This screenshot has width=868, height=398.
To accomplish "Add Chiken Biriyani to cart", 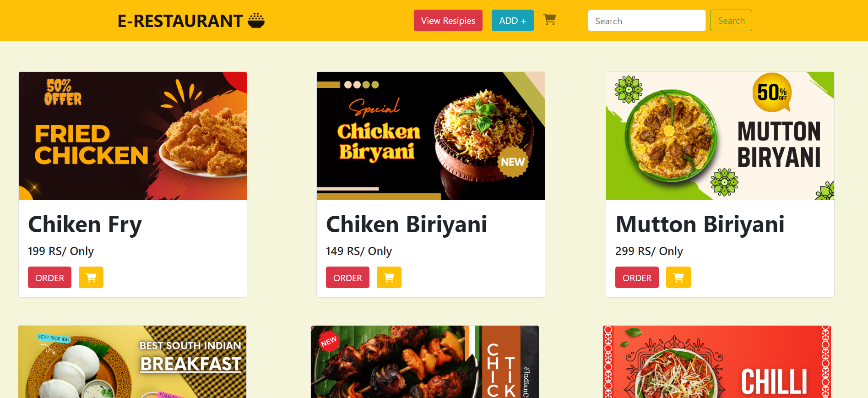I will pyautogui.click(x=389, y=278).
